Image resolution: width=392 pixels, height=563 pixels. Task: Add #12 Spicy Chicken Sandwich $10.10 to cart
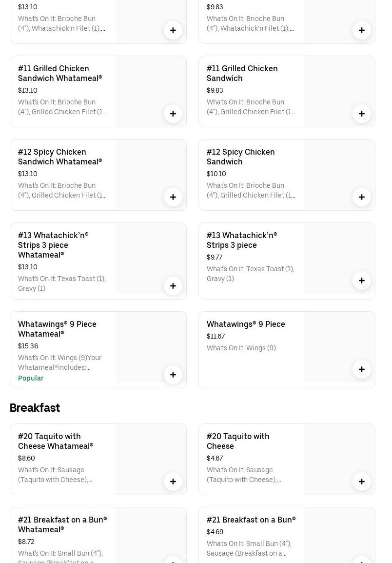click(x=362, y=197)
